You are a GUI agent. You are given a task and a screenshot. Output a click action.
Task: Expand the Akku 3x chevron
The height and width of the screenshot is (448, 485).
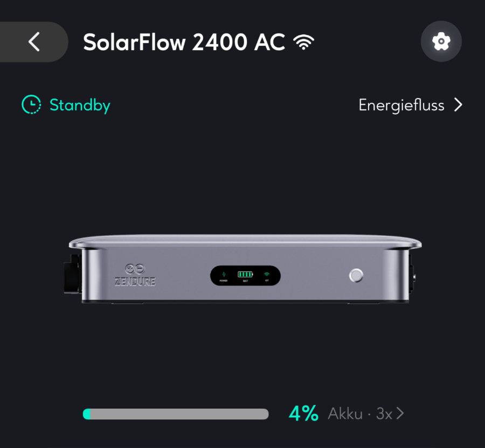click(x=400, y=413)
